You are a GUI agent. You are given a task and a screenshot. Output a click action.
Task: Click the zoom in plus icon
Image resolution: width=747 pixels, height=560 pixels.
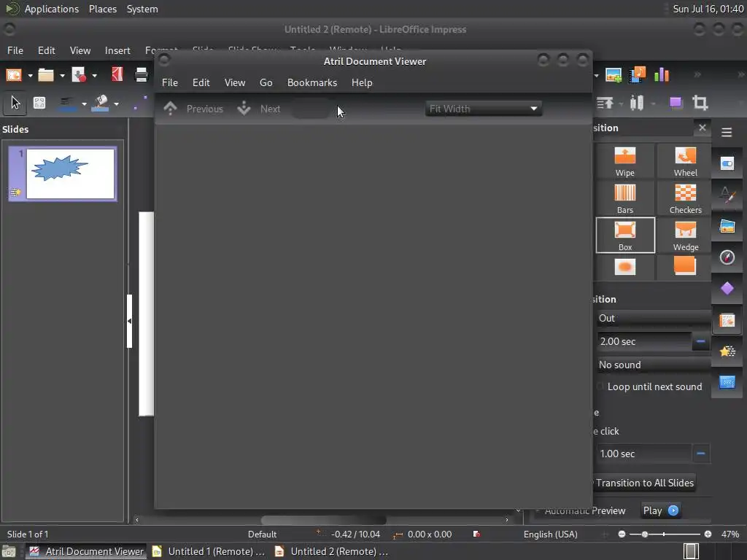point(708,534)
